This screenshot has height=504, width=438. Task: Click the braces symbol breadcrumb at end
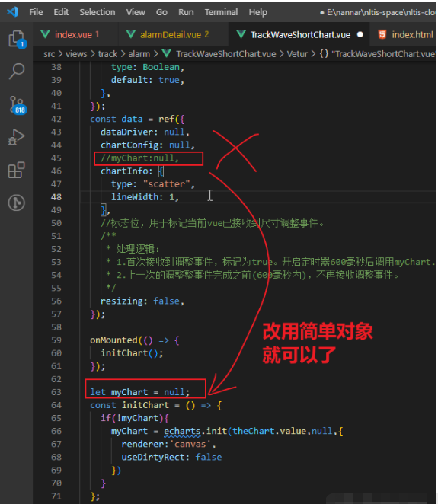pyautogui.click(x=325, y=54)
